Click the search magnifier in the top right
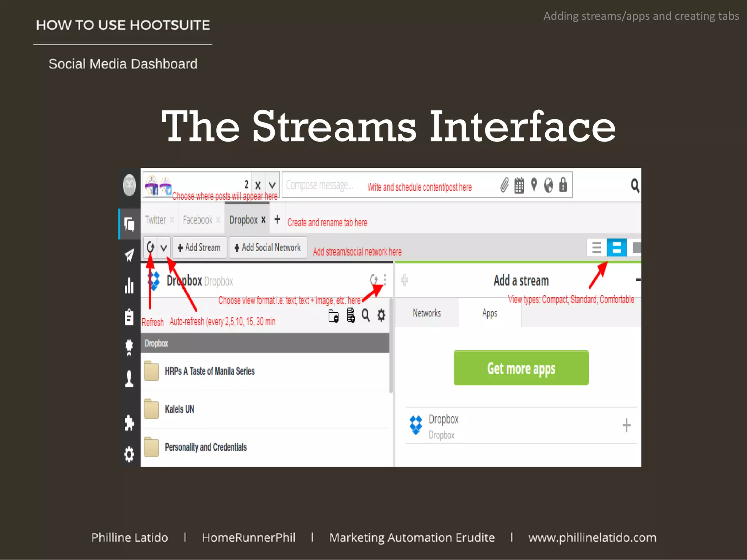 point(635,185)
